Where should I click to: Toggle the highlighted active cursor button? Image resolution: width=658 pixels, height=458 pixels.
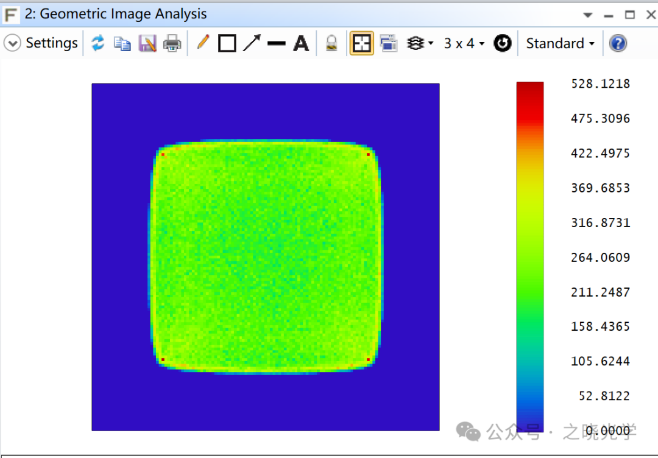[x=361, y=43]
